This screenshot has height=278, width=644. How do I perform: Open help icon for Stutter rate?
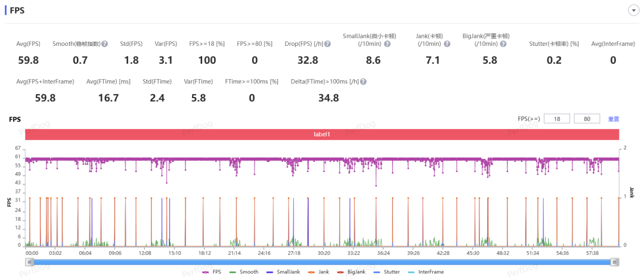[x=583, y=44]
